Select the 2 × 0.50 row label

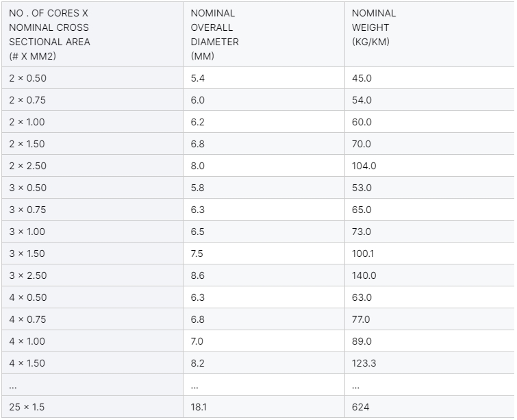[28, 78]
